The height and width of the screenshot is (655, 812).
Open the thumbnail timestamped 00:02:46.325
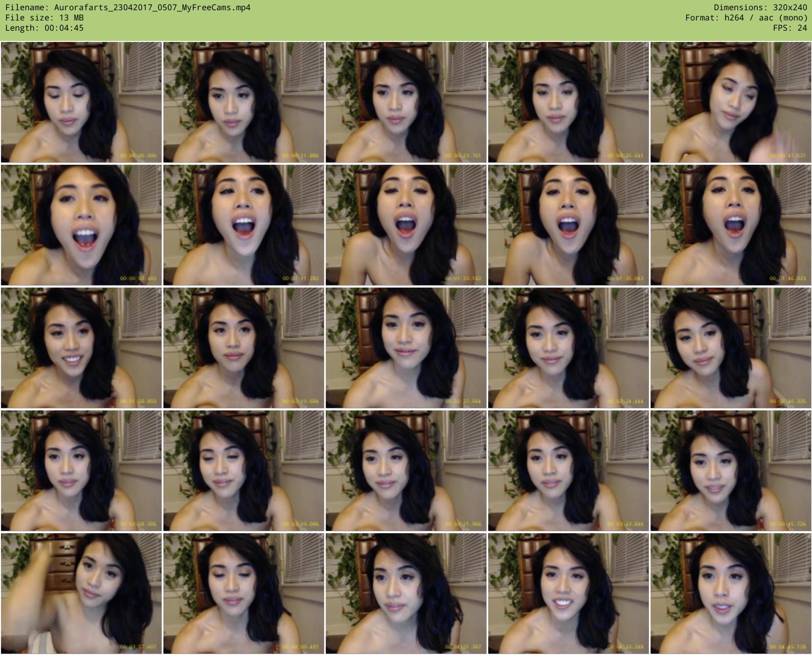[731, 348]
